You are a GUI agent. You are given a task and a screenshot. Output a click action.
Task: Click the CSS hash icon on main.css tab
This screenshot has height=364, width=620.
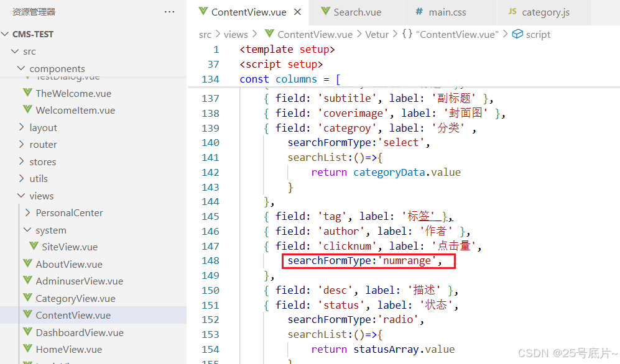(x=419, y=12)
